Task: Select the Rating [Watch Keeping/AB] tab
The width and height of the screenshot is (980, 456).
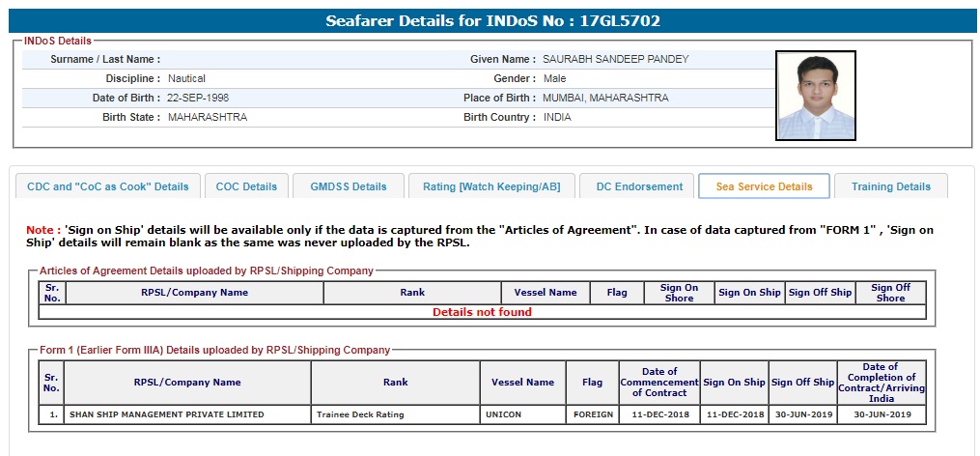Action: [x=491, y=186]
